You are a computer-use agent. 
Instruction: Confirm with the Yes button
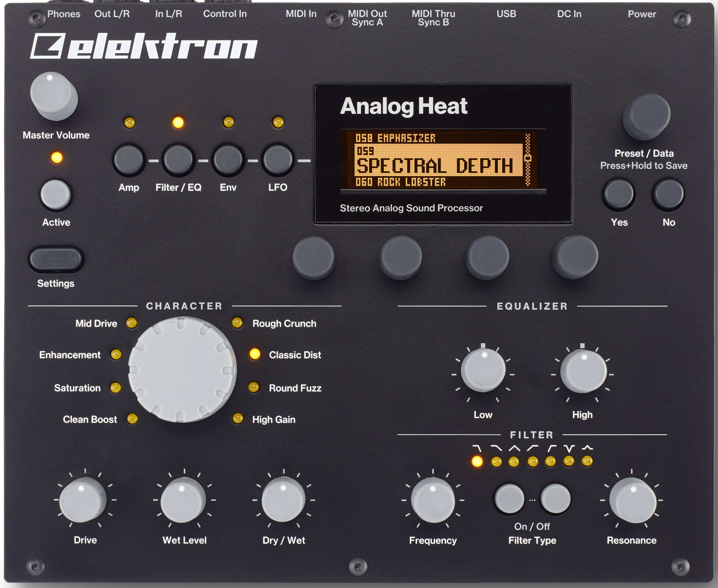618,194
